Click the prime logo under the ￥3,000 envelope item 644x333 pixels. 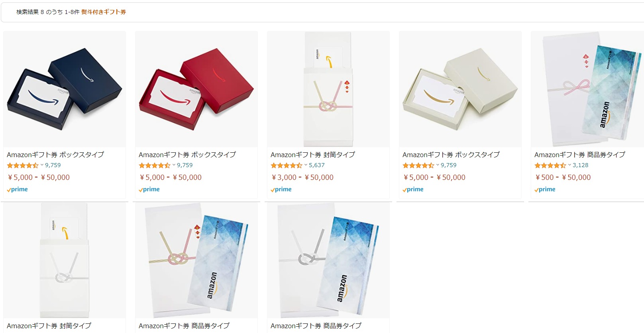point(281,189)
